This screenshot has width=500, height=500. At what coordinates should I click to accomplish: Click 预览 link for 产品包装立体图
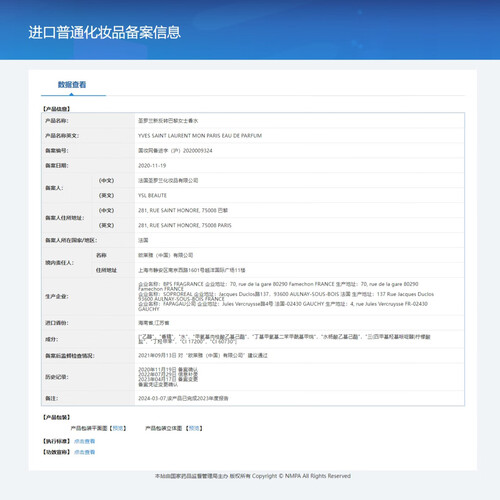[x=194, y=428]
